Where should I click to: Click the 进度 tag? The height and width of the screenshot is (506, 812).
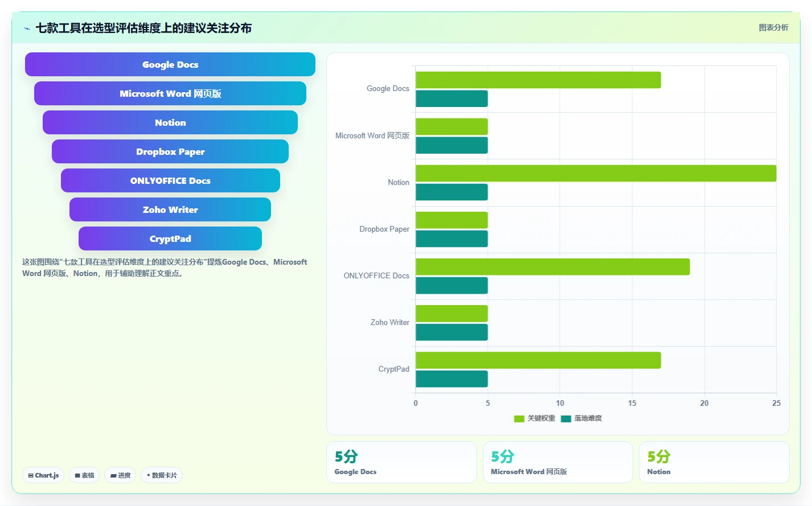coord(121,475)
